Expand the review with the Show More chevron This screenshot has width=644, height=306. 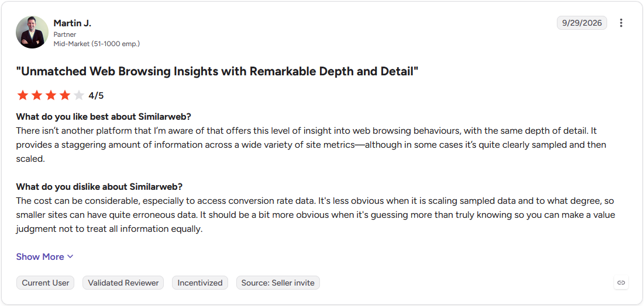pyautogui.click(x=70, y=257)
